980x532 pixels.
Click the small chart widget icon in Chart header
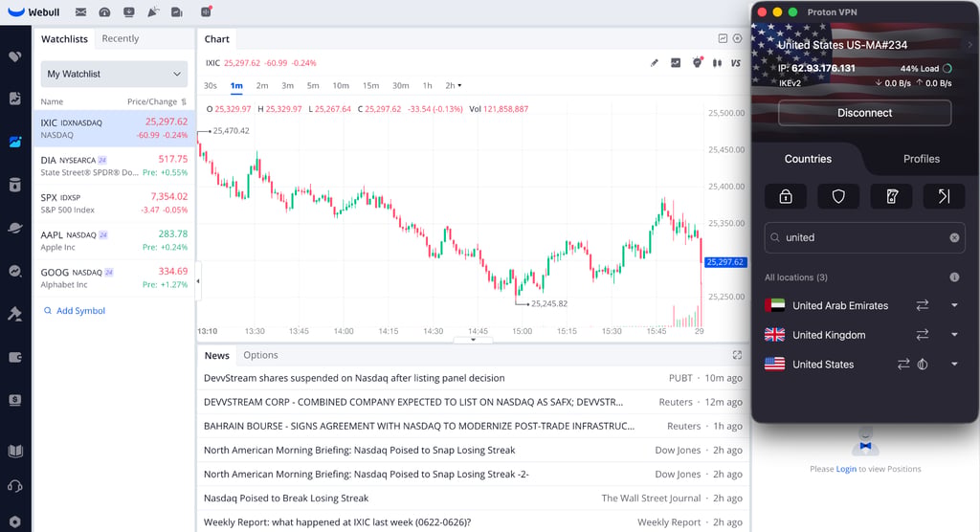723,39
